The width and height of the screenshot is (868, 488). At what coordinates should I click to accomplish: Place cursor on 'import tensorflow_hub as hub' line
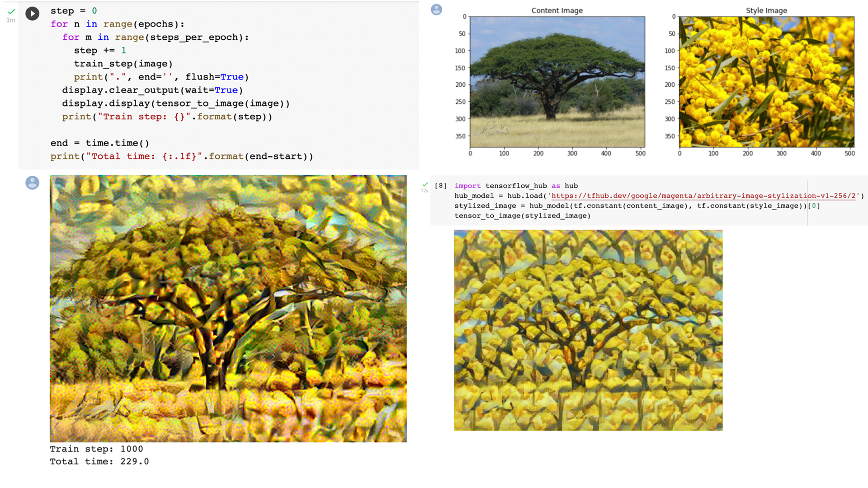[516, 186]
